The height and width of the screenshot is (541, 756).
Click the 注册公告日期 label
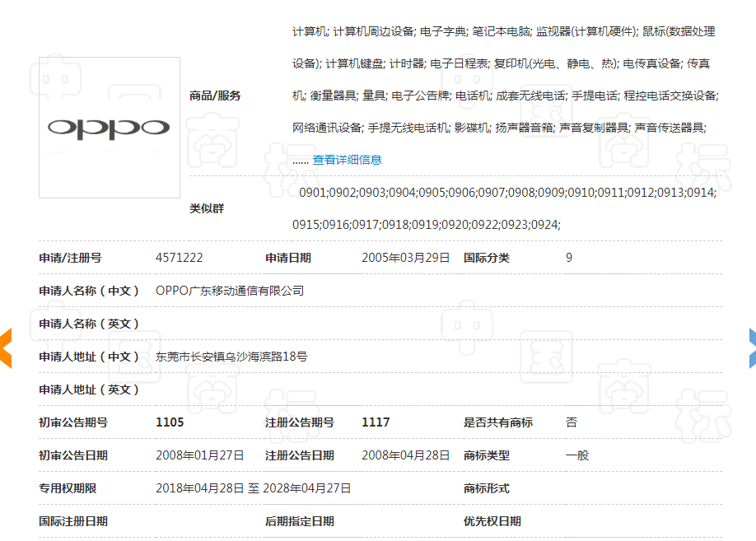300,455
